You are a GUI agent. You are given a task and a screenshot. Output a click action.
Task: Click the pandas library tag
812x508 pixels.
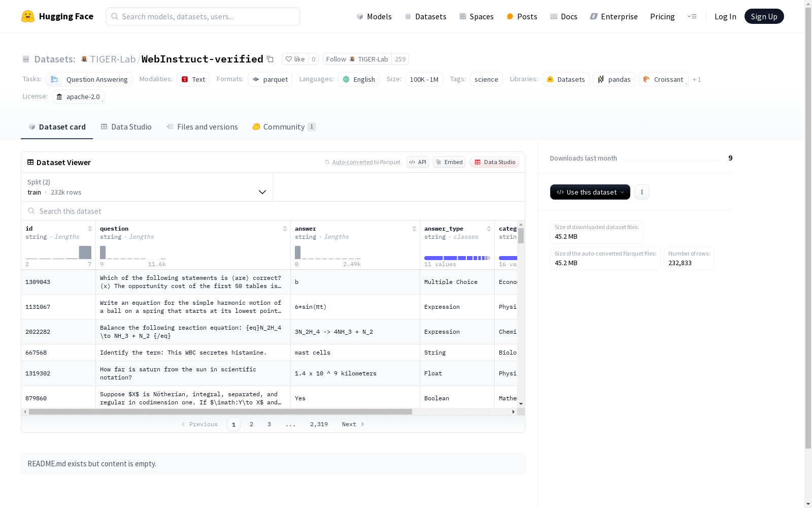click(x=614, y=79)
